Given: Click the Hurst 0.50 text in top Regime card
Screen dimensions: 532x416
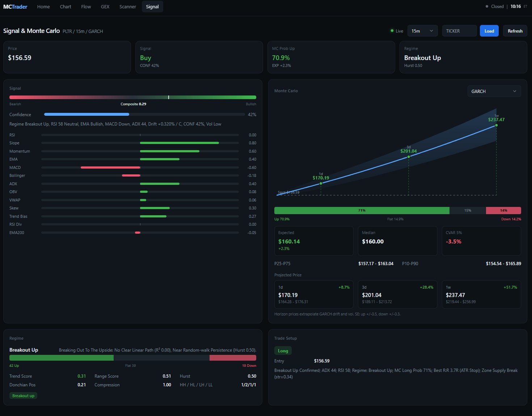Looking at the screenshot, I should (413, 65).
